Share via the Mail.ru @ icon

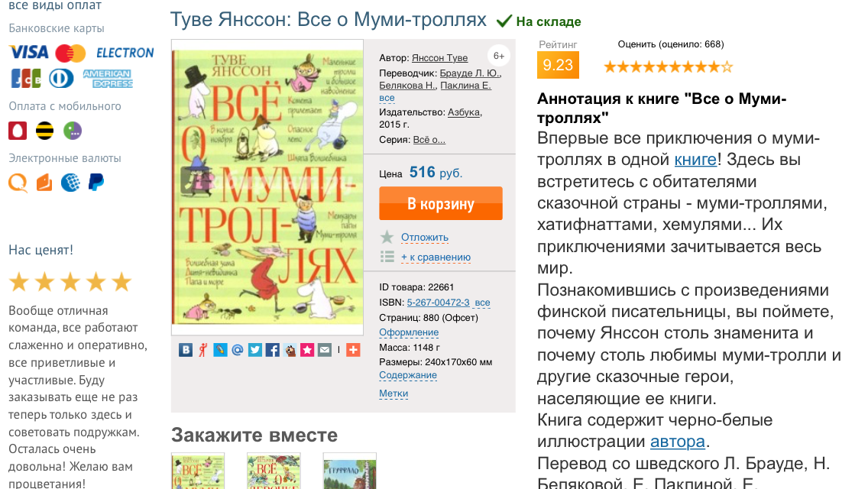tap(238, 350)
